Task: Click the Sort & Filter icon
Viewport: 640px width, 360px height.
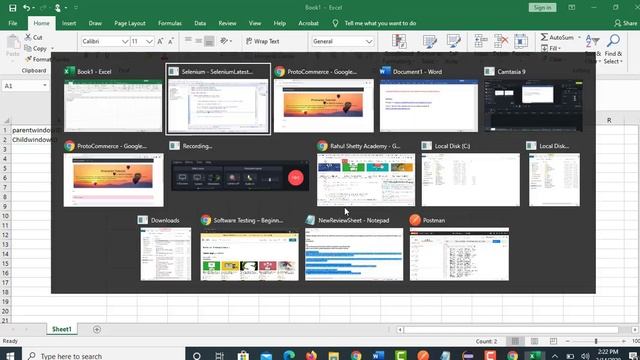Action: [592, 42]
